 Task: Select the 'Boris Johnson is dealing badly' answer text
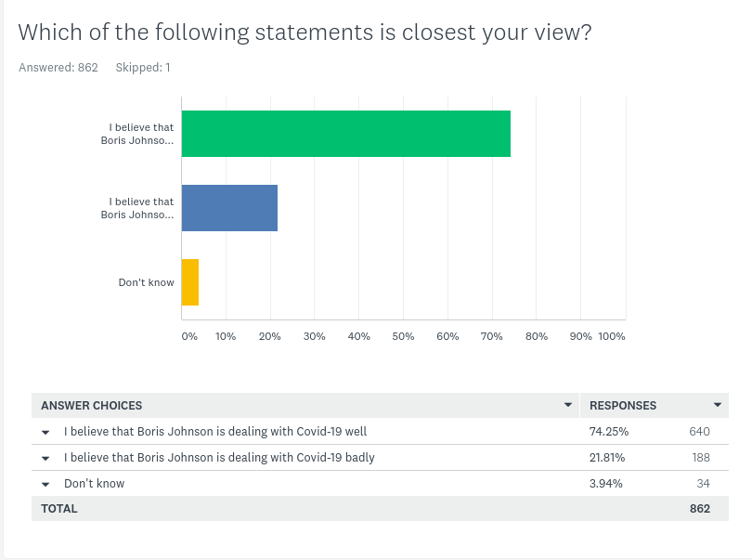point(219,458)
